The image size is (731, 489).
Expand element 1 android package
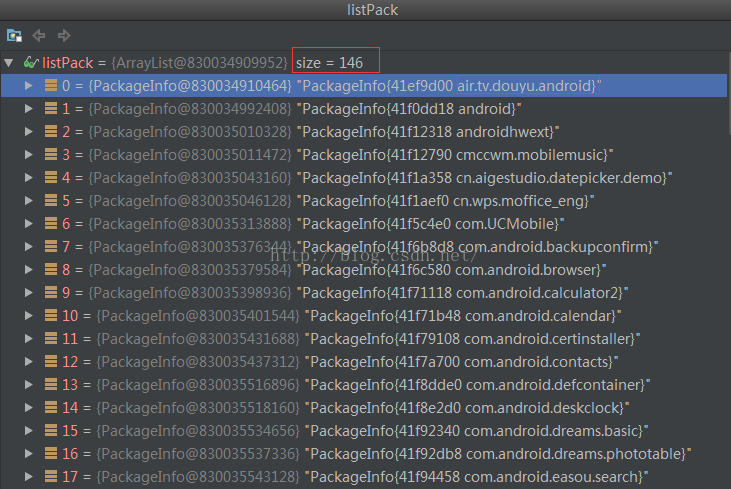coord(28,109)
